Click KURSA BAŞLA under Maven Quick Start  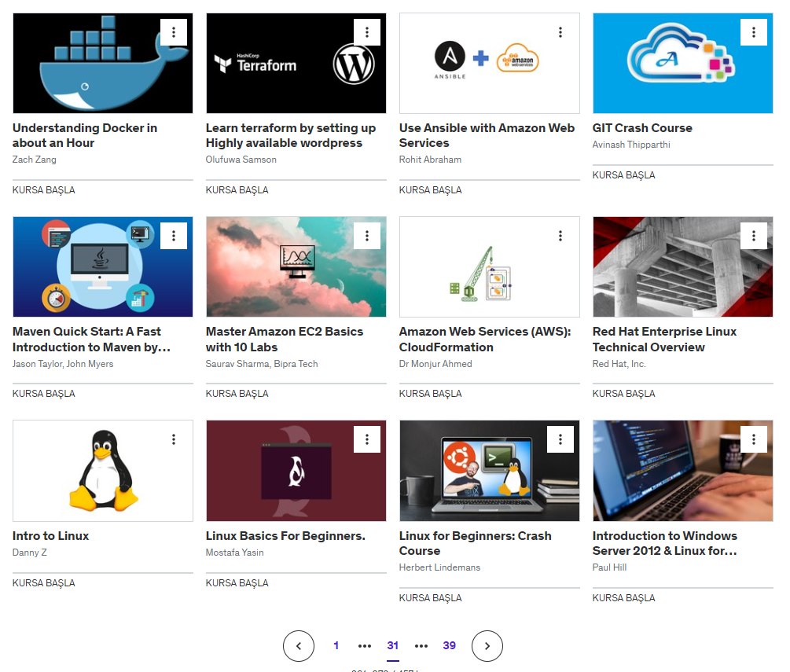(x=44, y=394)
